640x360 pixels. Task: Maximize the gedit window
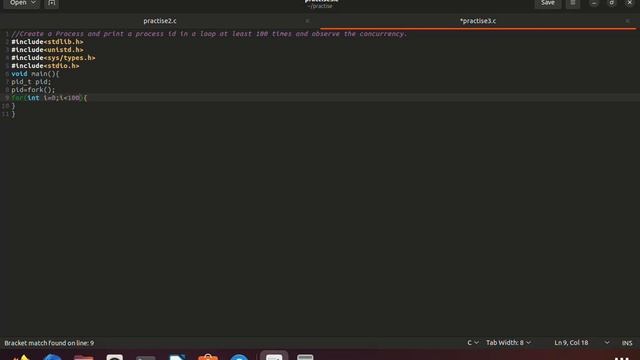coord(611,3)
